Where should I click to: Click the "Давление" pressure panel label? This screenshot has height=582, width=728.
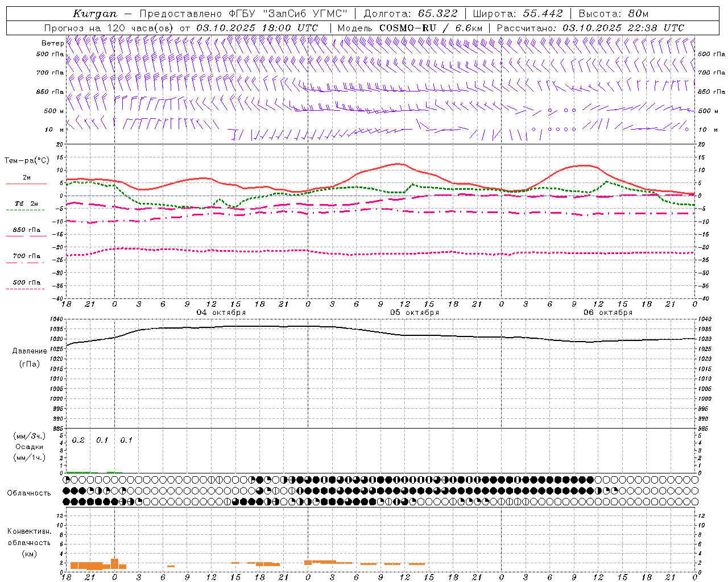tap(30, 351)
